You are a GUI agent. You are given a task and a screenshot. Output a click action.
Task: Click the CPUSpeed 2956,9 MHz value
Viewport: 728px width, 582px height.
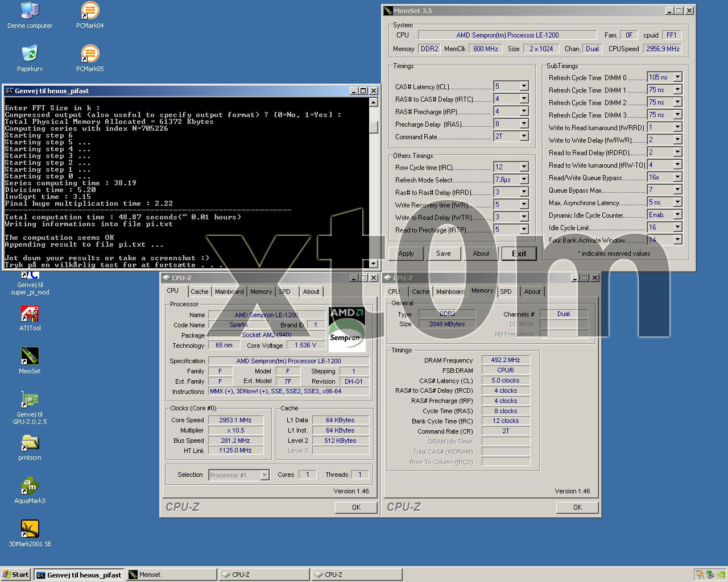(663, 49)
